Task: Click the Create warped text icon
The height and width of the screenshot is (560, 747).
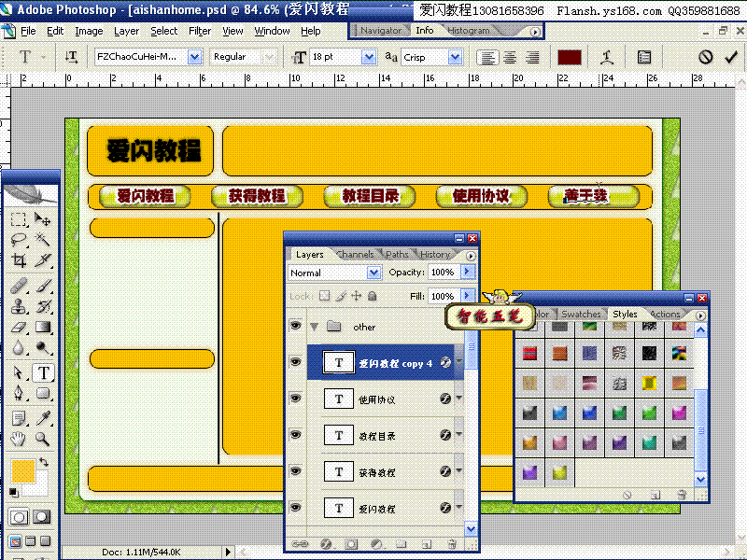Action: [606, 58]
